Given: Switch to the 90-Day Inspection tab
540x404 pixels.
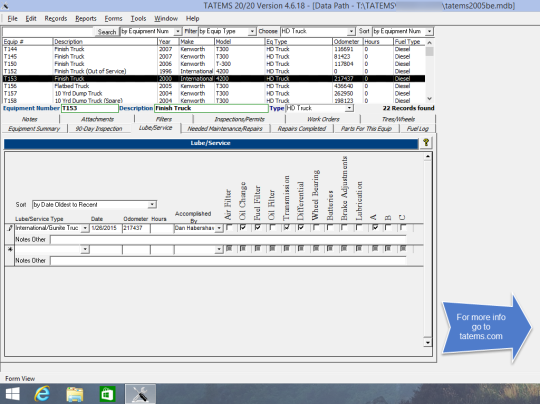Looking at the screenshot, I should pyautogui.click(x=99, y=128).
